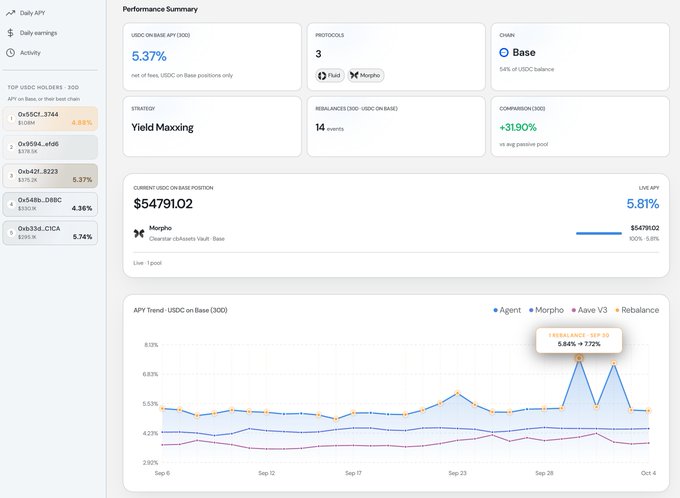Viewport: 680px width, 498px height.
Task: Select holder 0xb33d...C1CA
Action: coord(50,233)
